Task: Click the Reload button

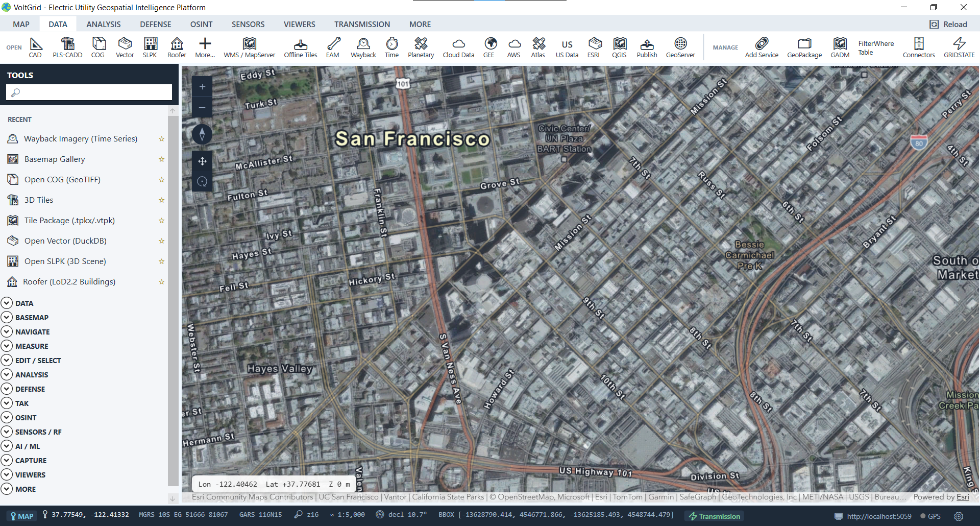Action: point(949,24)
